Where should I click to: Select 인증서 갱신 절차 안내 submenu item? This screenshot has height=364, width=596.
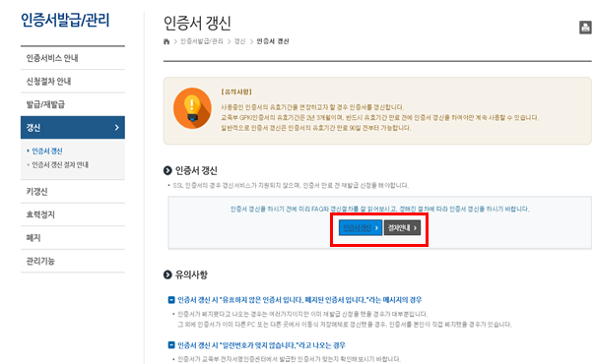60,164
